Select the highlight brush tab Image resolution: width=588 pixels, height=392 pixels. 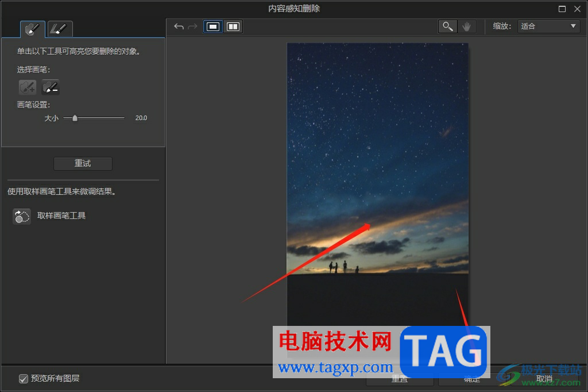[x=33, y=29]
